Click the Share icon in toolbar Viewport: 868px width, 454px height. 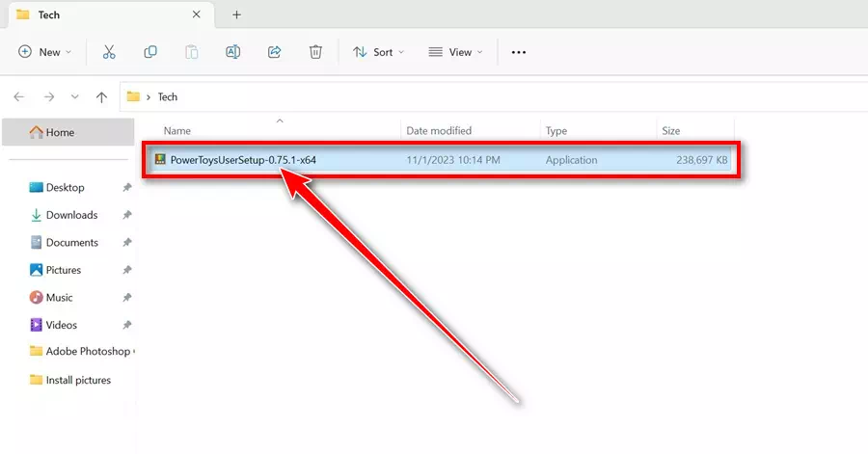[x=275, y=52]
